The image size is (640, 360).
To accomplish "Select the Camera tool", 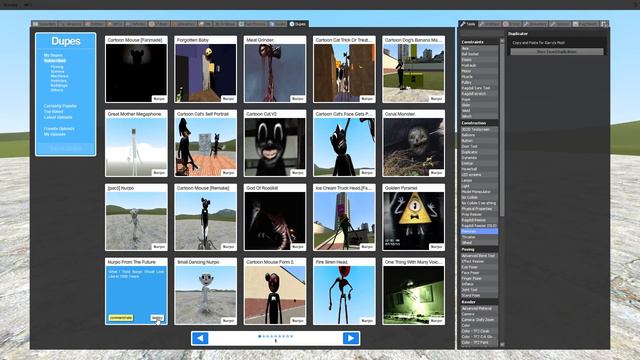I will 479,314.
